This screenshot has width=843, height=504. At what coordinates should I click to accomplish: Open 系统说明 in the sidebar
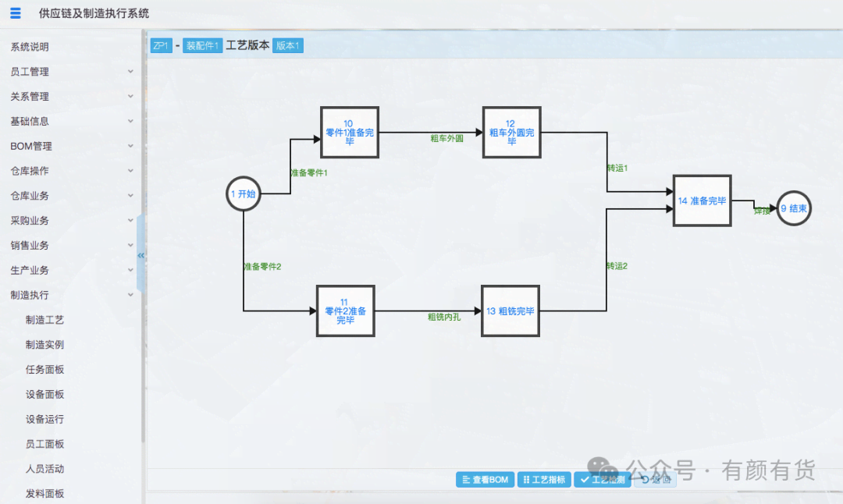pyautogui.click(x=30, y=47)
